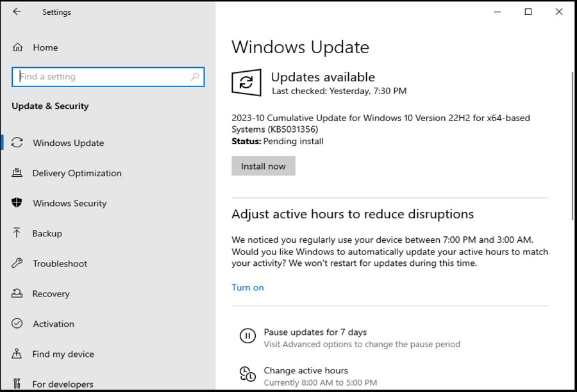The image size is (577, 392).
Task: Open the Activation page
Action: tap(53, 323)
